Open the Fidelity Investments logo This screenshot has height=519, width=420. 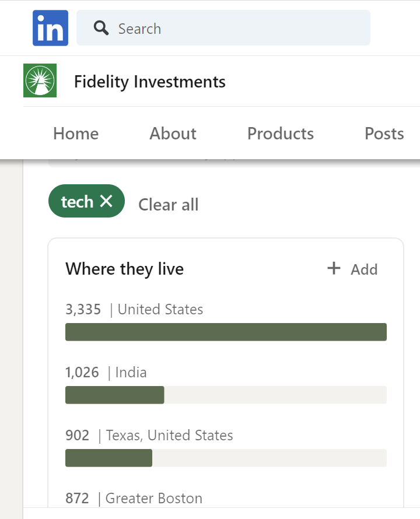tap(40, 80)
